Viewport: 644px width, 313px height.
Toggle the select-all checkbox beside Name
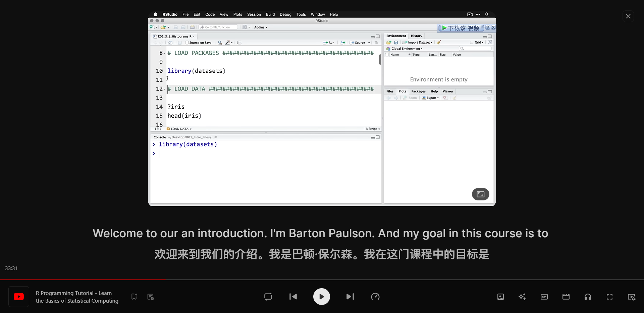click(387, 55)
